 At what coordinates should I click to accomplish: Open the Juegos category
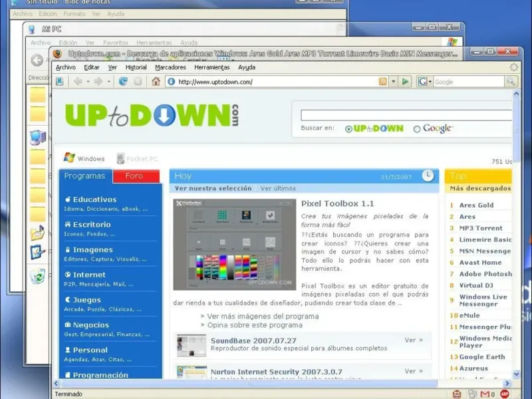pyautogui.click(x=87, y=300)
